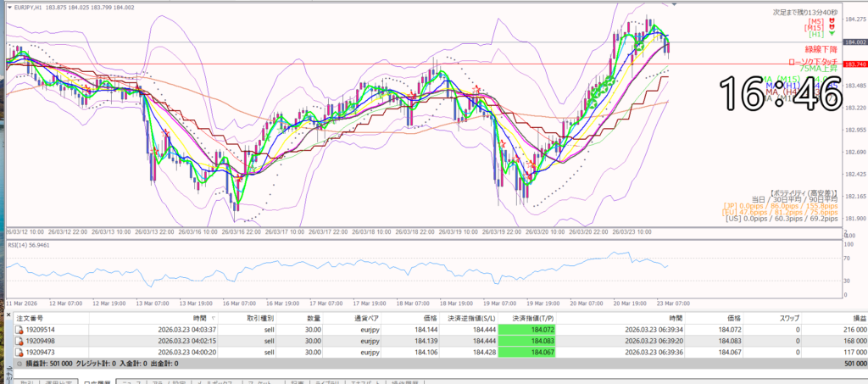Screen dimensions: 868x384
Task: Click the red M15 signal icon
Action: click(x=832, y=27)
